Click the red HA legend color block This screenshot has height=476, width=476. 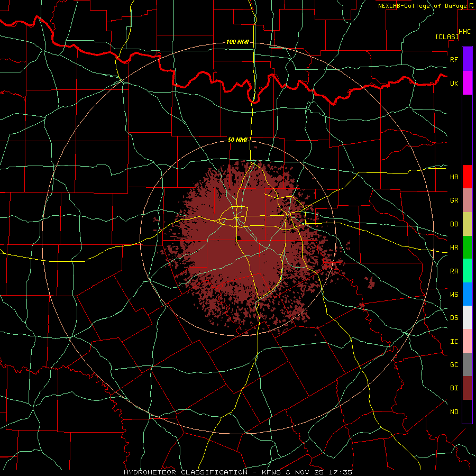point(467,177)
